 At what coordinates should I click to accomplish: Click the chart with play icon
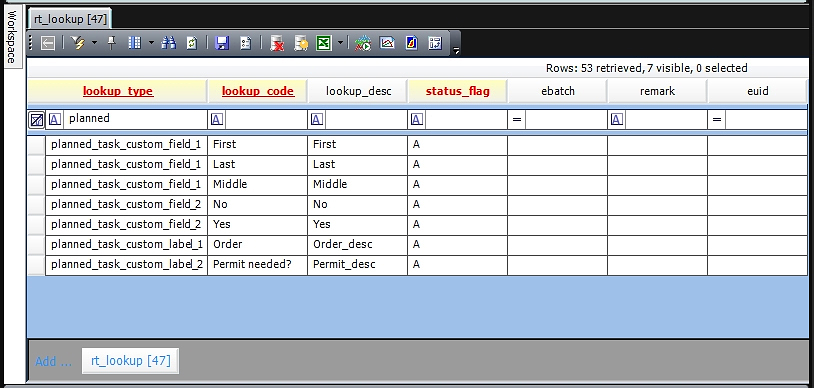[363, 43]
